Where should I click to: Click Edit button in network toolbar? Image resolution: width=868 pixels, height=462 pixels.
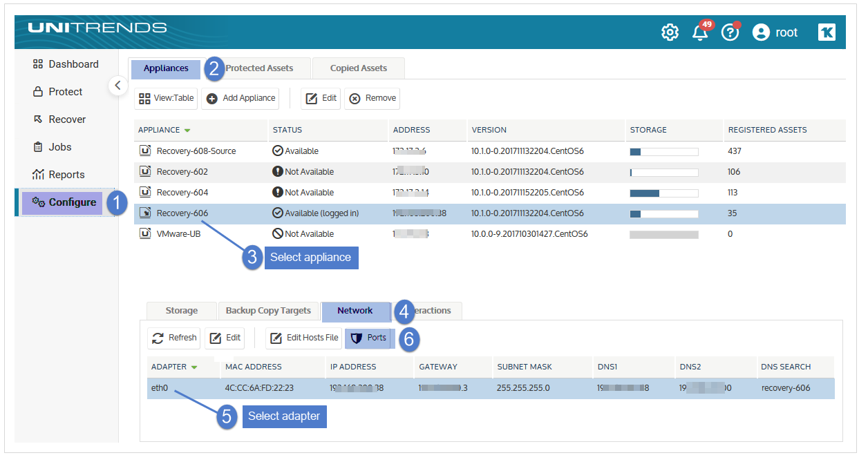pos(225,338)
